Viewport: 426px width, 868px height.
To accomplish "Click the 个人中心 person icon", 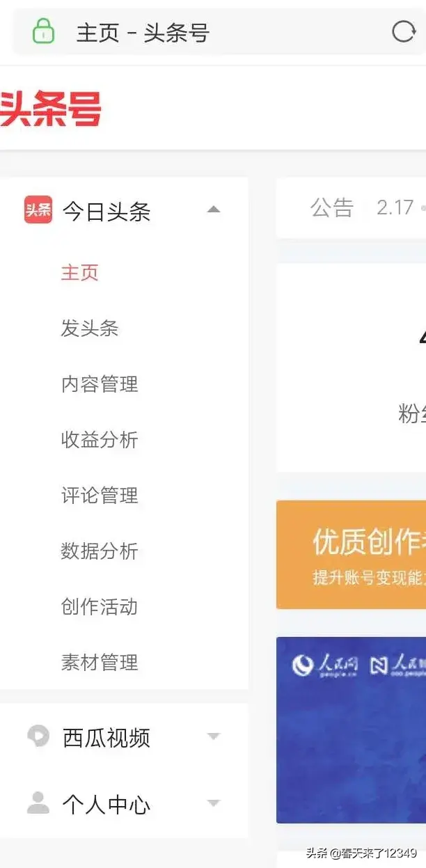I will (38, 803).
